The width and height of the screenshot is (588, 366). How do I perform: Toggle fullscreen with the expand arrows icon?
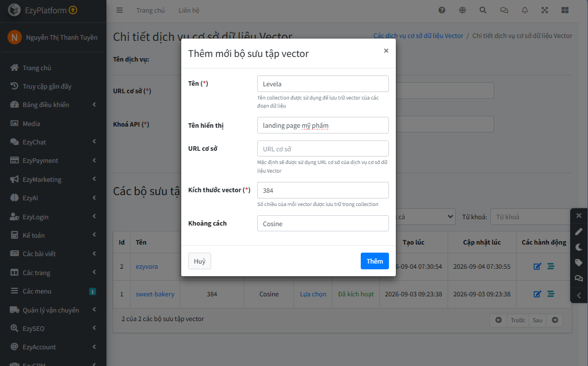[544, 10]
